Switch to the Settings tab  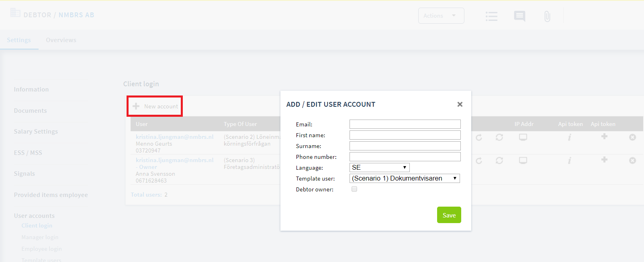tap(19, 40)
